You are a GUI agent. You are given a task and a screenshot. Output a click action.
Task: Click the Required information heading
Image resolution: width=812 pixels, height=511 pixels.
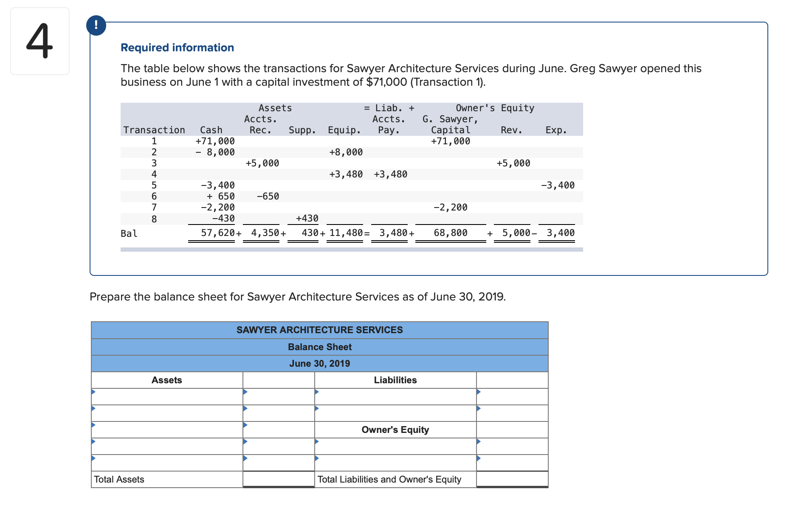(177, 48)
